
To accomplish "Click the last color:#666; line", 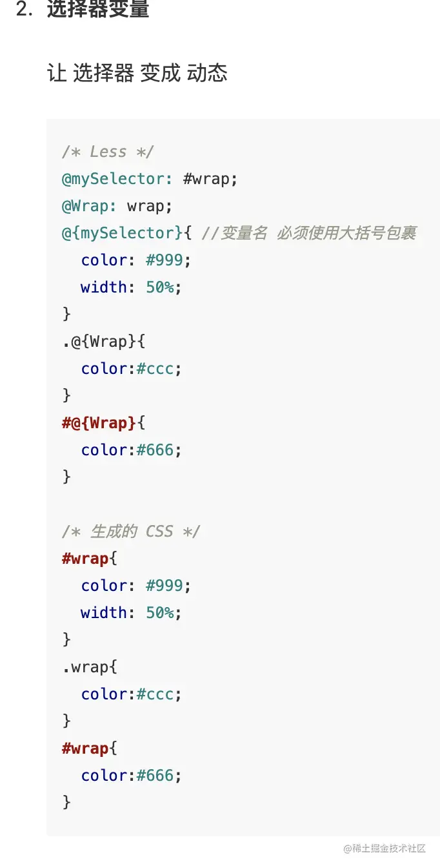I will pyautogui.click(x=132, y=776).
